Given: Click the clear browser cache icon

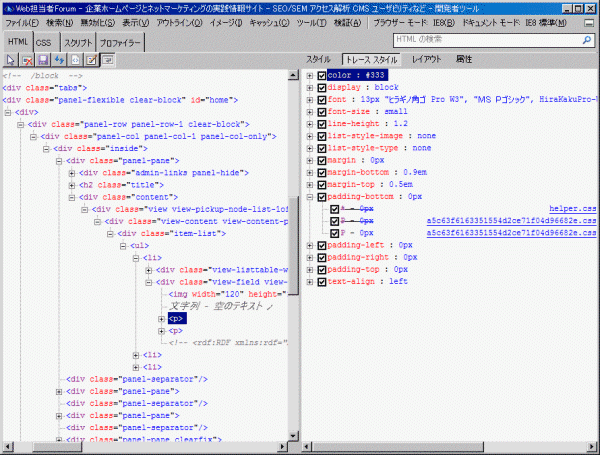Looking at the screenshot, I should (x=27, y=60).
